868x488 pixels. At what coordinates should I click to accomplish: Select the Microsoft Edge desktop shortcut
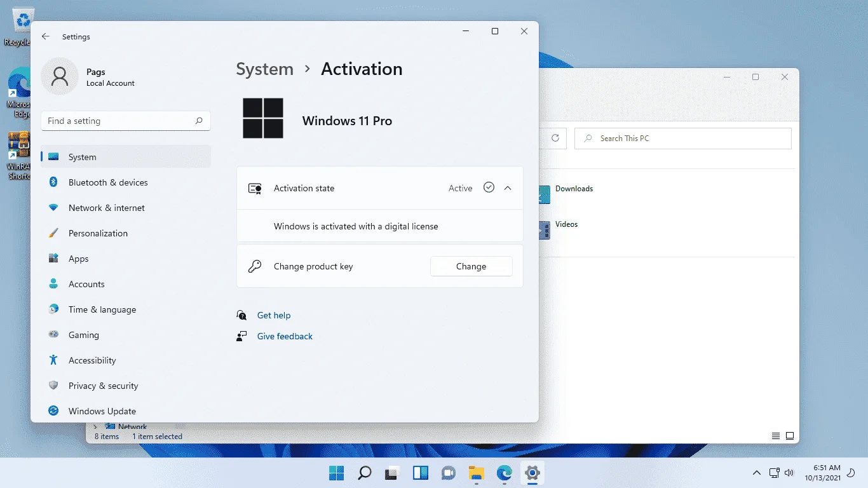coord(19,93)
